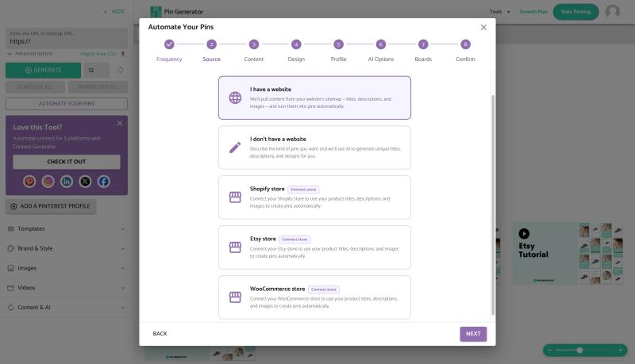Click the zoom in plus icon
635x364 pixels.
pyautogui.click(x=620, y=351)
